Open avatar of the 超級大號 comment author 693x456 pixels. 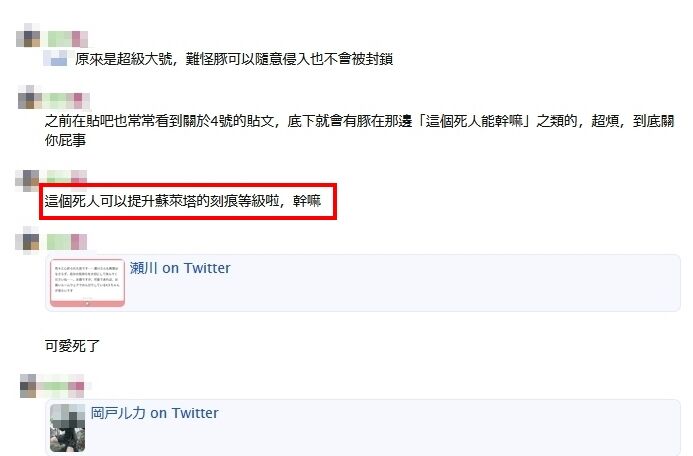(x=28, y=36)
